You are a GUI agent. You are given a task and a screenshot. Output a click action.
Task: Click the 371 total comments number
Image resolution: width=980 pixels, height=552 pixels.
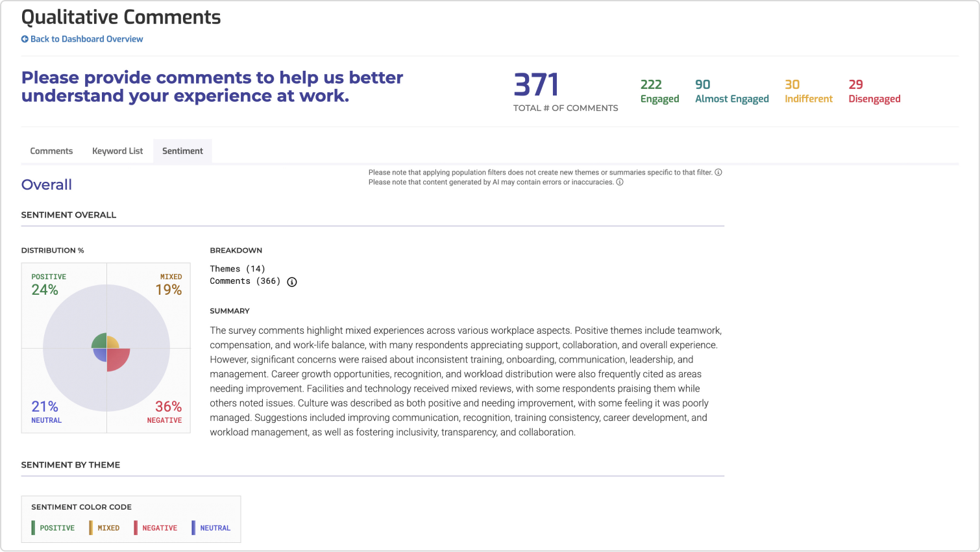point(536,85)
